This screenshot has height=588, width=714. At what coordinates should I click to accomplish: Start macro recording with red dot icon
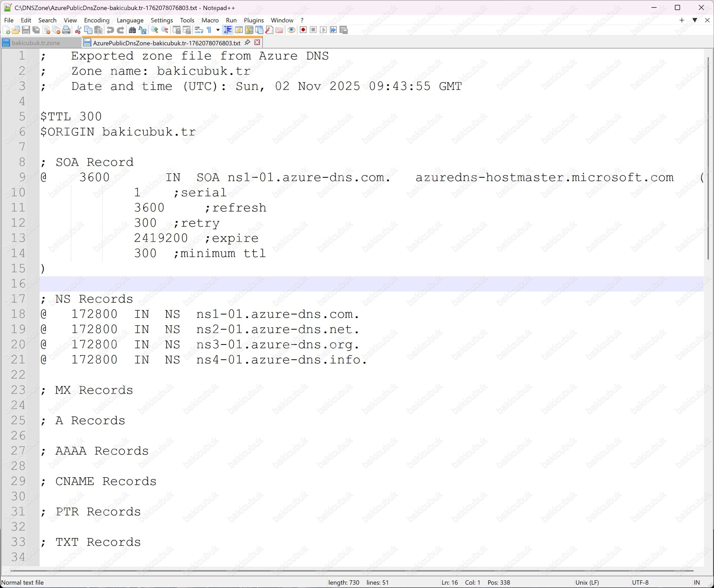tap(303, 30)
